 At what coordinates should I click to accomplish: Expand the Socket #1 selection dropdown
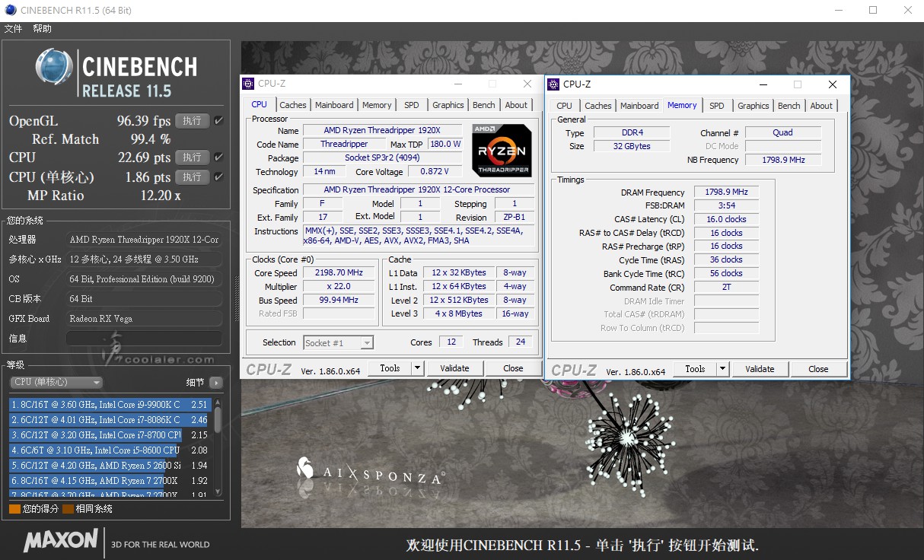367,343
